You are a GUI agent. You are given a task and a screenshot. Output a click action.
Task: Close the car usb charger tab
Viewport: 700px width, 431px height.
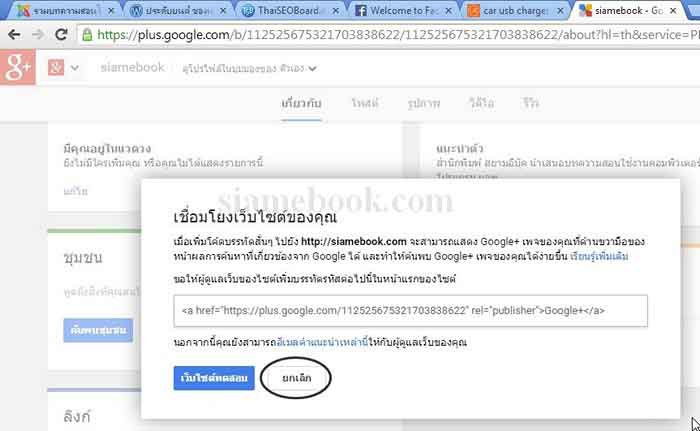click(x=560, y=10)
